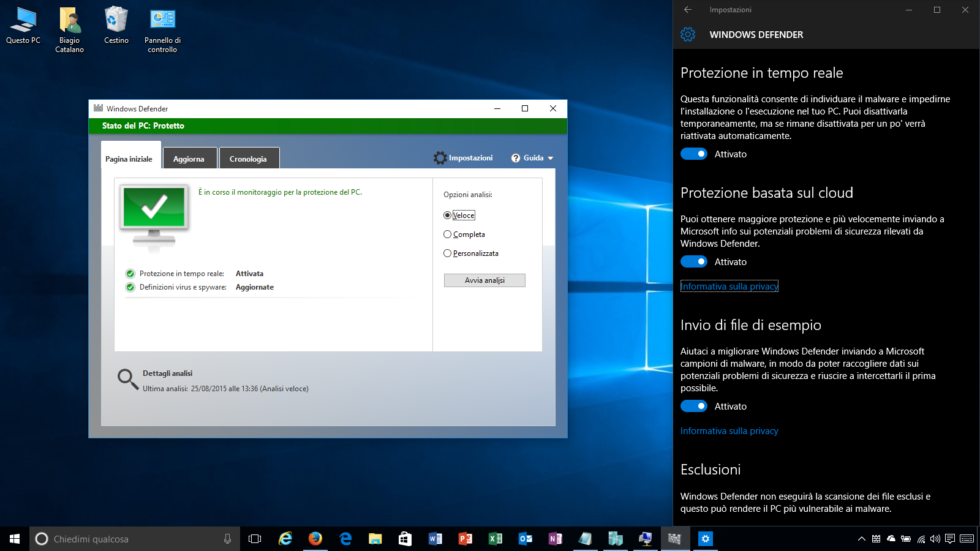
Task: Expand the Guida dropdown arrow
Action: tap(551, 159)
